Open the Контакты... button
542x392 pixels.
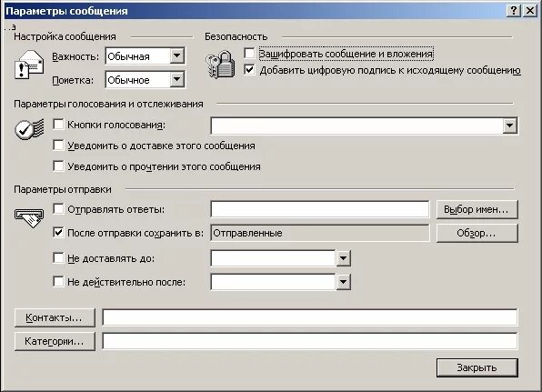coord(55,317)
